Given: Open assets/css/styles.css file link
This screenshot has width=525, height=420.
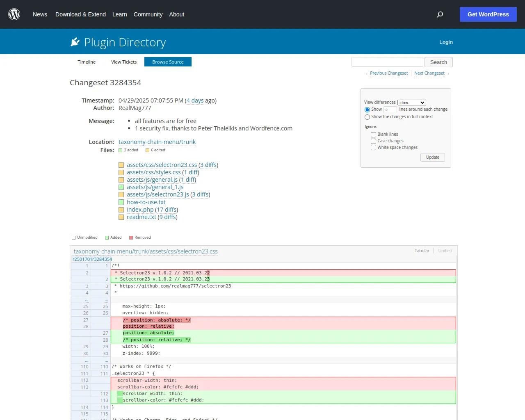Looking at the screenshot, I should [x=154, y=173].
